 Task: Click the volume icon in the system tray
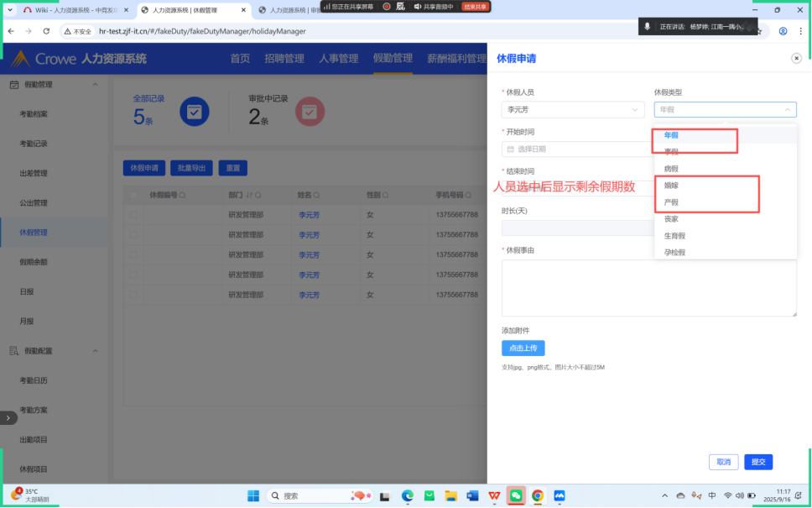[740, 496]
